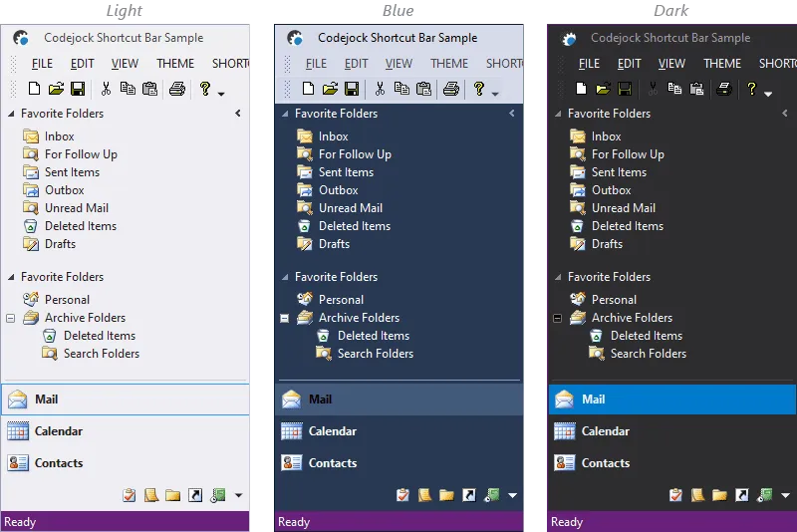Click Open folder icon in Dark theme toolbar
Image resolution: width=797 pixels, height=532 pixels.
pos(603,89)
